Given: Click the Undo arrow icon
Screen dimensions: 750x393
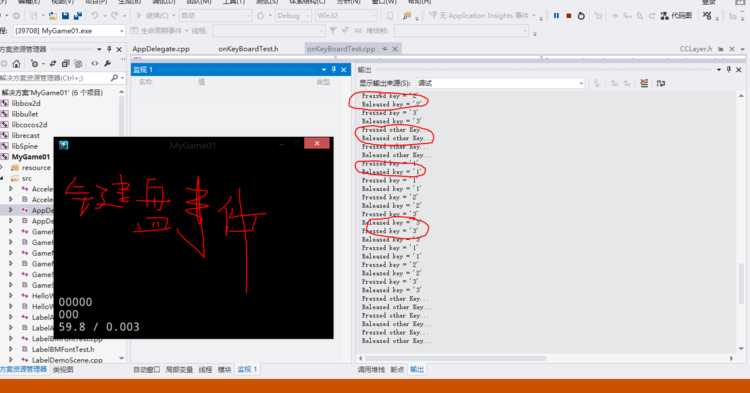Looking at the screenshot, I should point(95,16).
